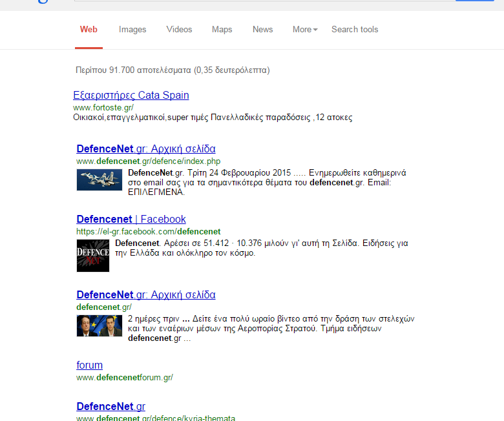Viewport: 504px width, 421px height.
Task: Switch to the Images tab
Action: pyautogui.click(x=132, y=30)
